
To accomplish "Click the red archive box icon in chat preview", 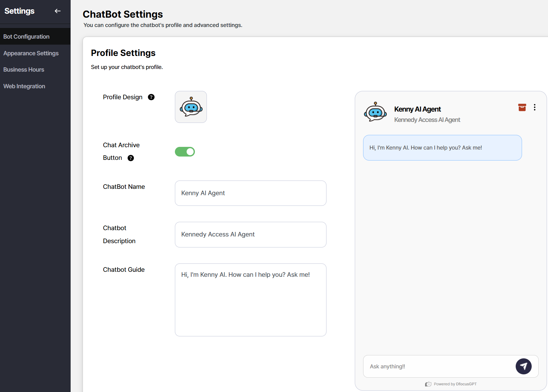I will coord(522,107).
